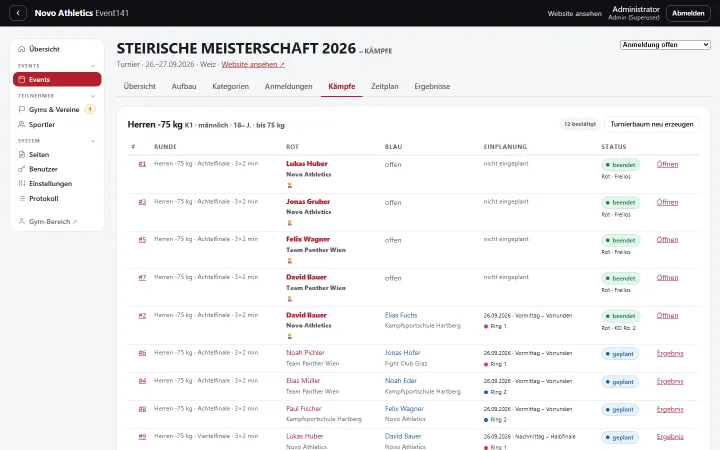Click the trophy icon under Jonas Gruber
This screenshot has height=450, width=720.
point(290,223)
